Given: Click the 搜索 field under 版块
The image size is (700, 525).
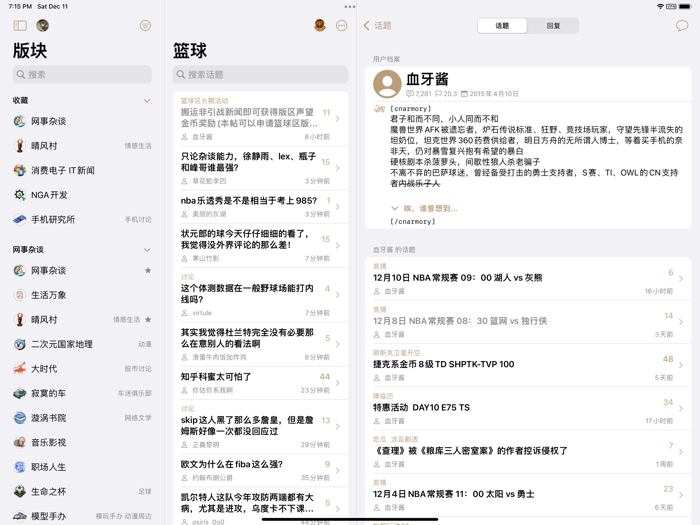Looking at the screenshot, I should [82, 75].
